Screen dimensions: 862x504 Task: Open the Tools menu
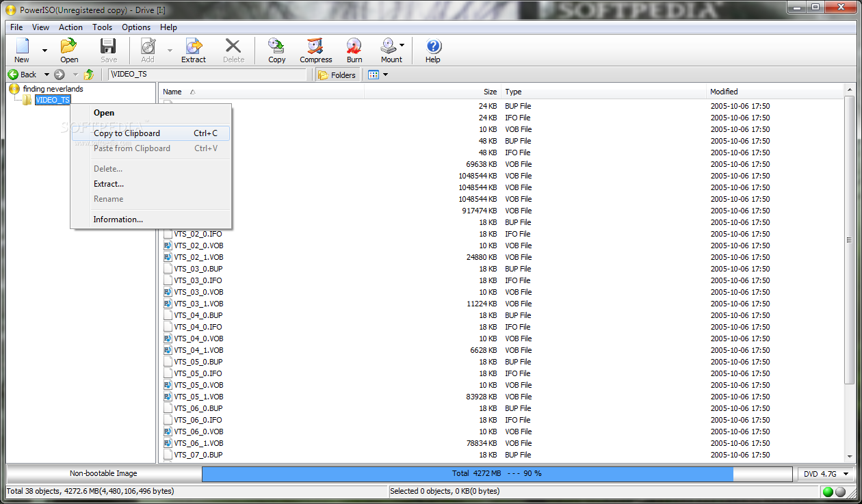(102, 27)
